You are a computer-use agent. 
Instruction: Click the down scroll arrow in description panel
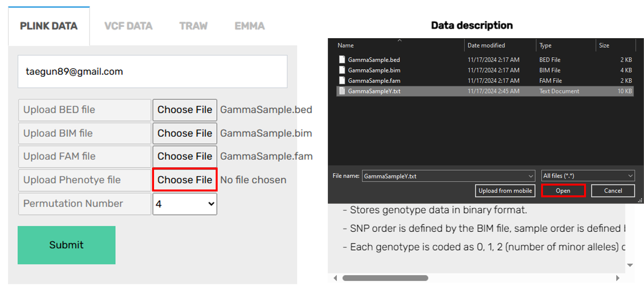click(630, 265)
